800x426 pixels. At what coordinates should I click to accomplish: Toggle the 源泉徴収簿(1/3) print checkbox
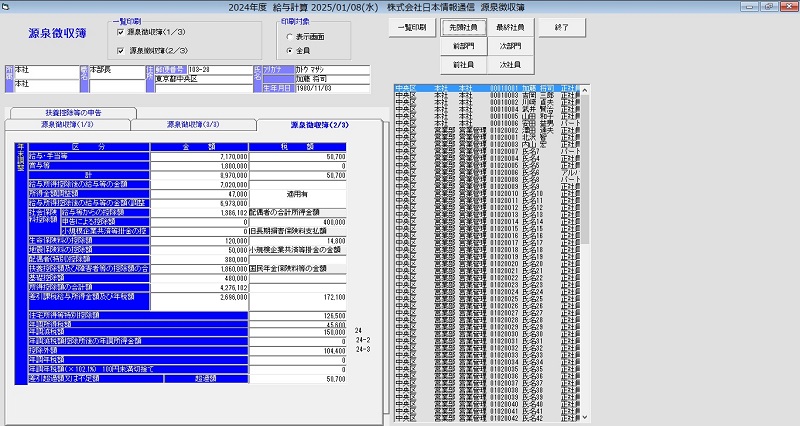(x=122, y=32)
